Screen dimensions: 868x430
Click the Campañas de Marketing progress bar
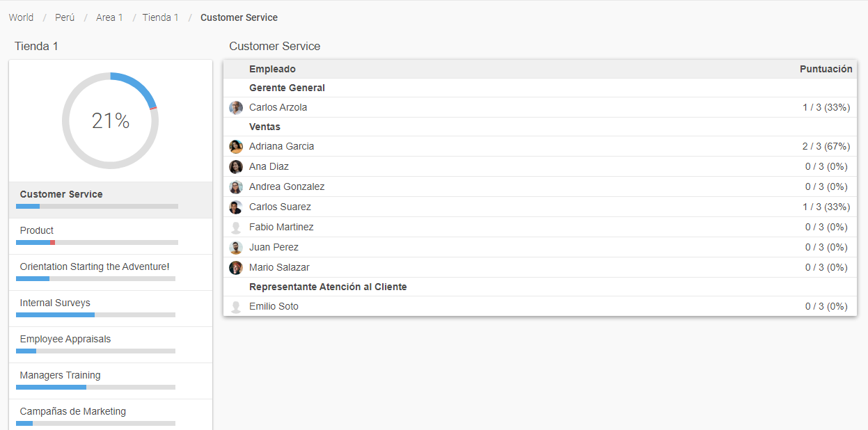click(x=95, y=423)
